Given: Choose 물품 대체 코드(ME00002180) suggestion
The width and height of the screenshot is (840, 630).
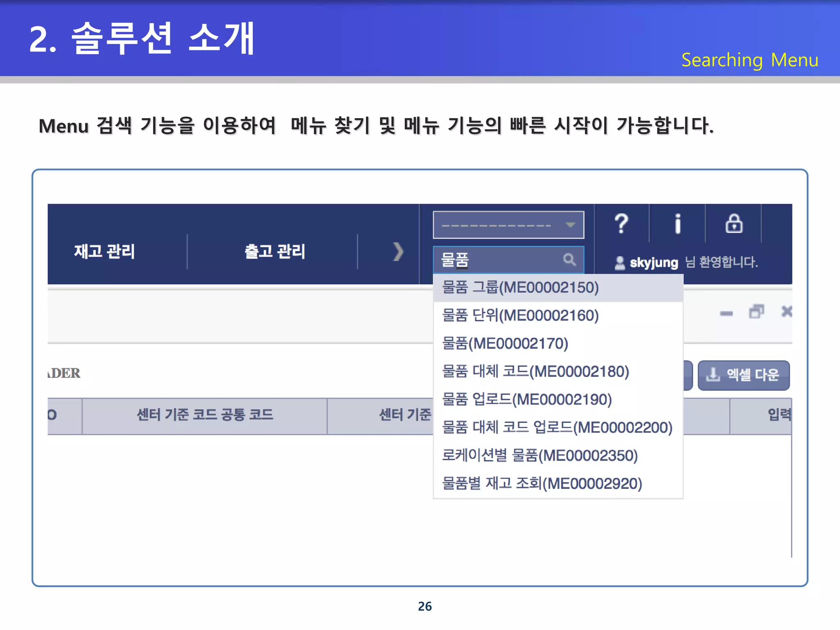Looking at the screenshot, I should (558, 372).
